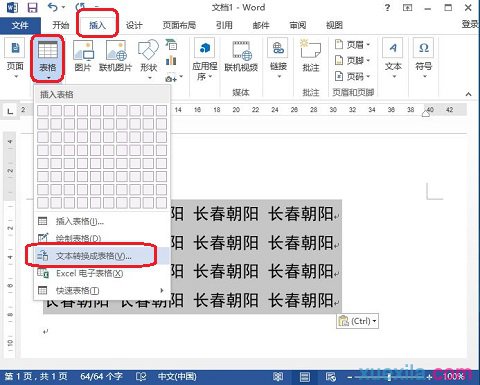Expand the Screenshot dropdown arrow
The width and height of the screenshot is (480, 385).
(181, 77)
